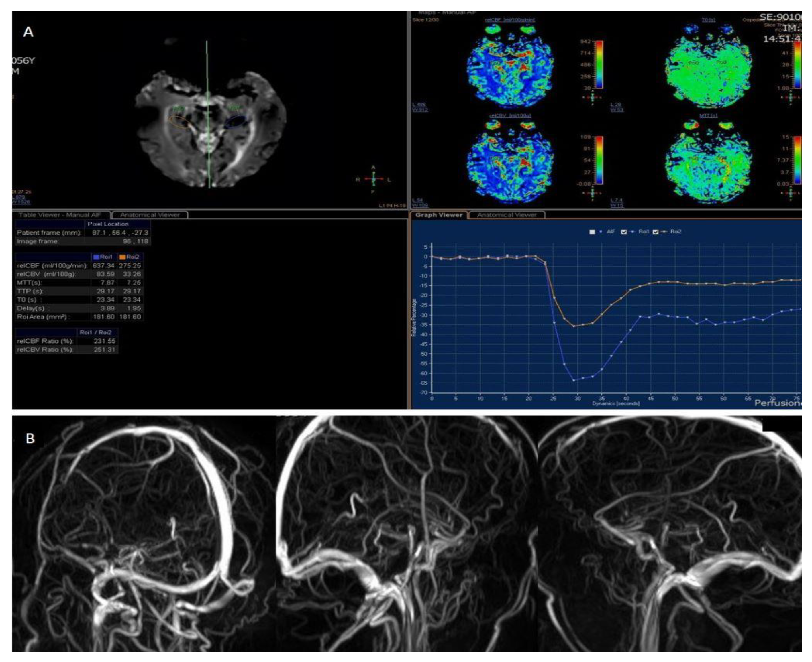Click the T0 color scale bar
Viewport: 812px width, 662px height.
click(798, 64)
